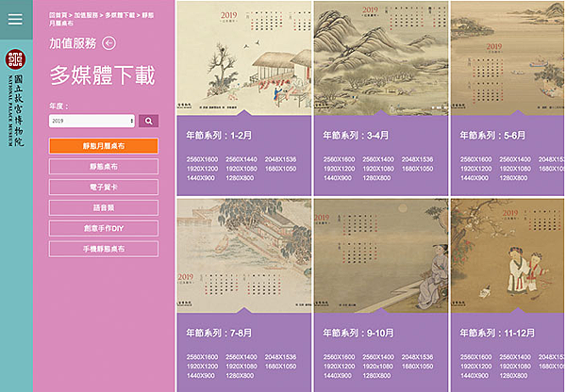Download 7-8月 wallpaper in 2560X1600
The width and height of the screenshot is (566, 392).
coord(202,357)
